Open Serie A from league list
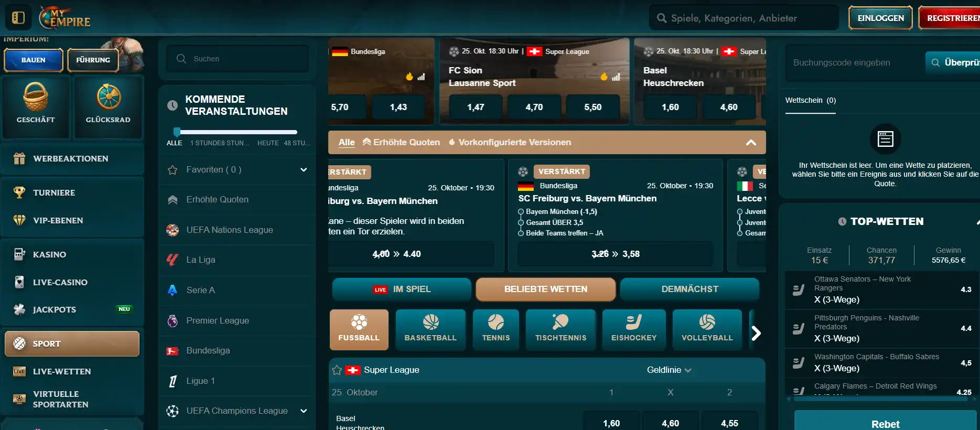Viewport: 980px width, 430px height. [237, 290]
